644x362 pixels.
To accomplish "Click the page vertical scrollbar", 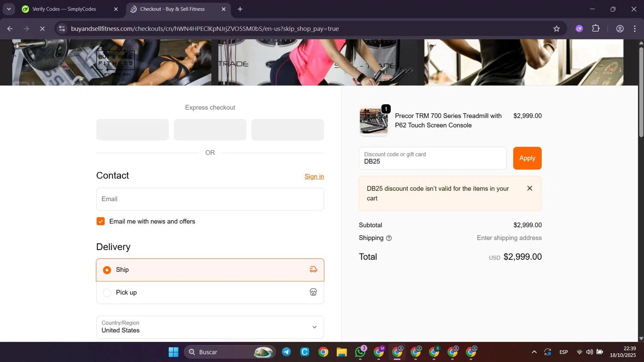I will click(641, 92).
